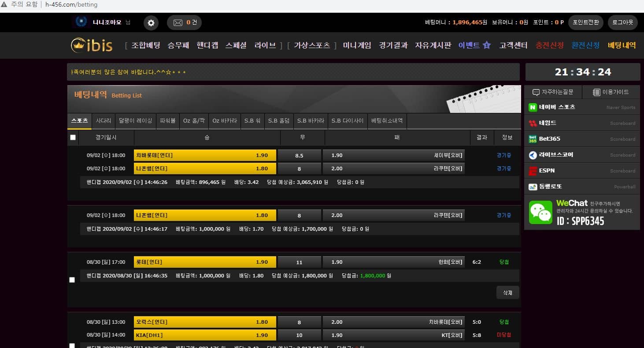Click 오릭스[언더] 1.80 yellow selection
The width and height of the screenshot is (644, 348).
tap(205, 322)
